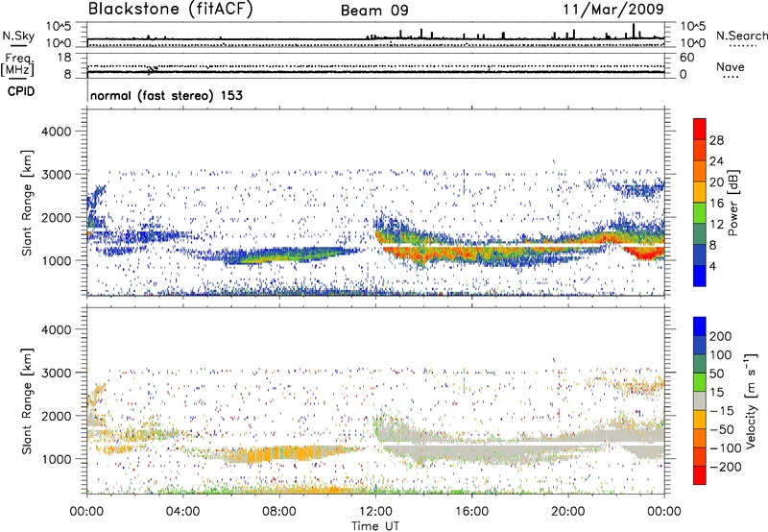
Task: Click the "200" label on the velocity color bar
Action: tap(721, 336)
